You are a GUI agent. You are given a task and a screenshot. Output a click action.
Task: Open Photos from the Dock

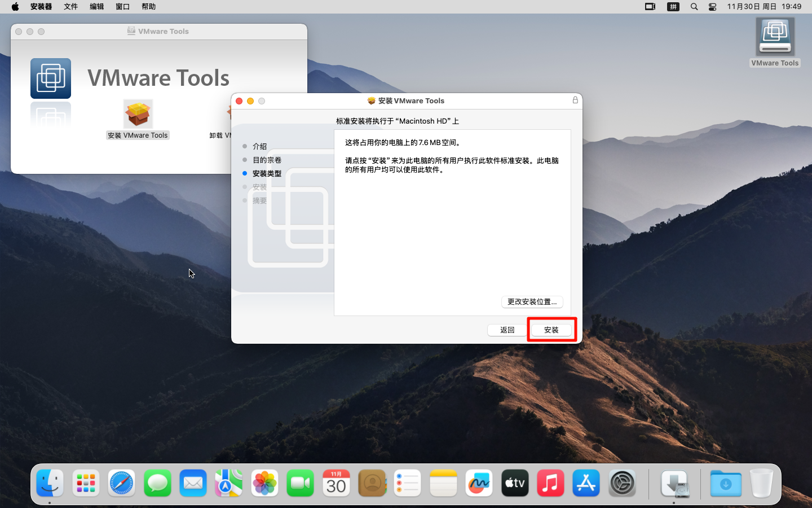264,483
